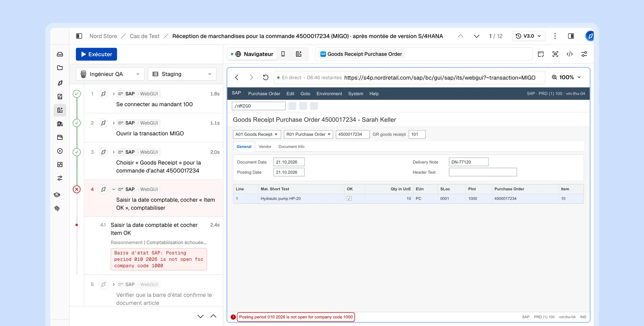Reload the embedded browser page
644x326 pixels.
tap(266, 77)
